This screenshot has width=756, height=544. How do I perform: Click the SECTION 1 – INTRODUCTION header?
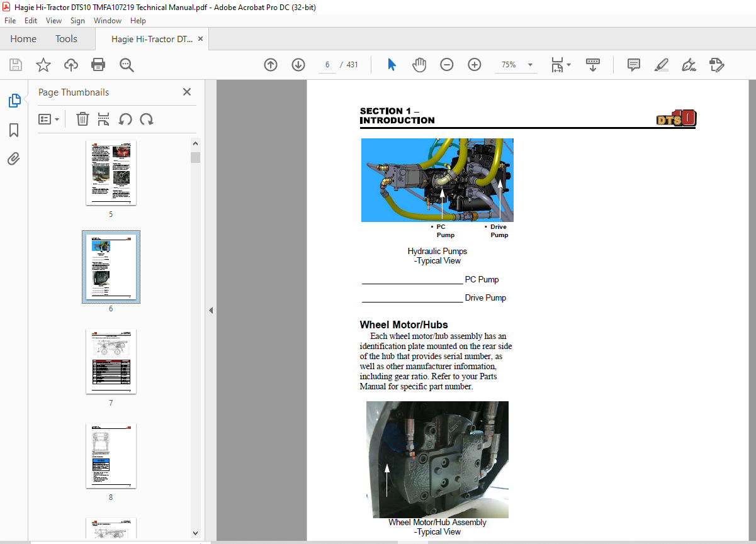click(x=397, y=116)
